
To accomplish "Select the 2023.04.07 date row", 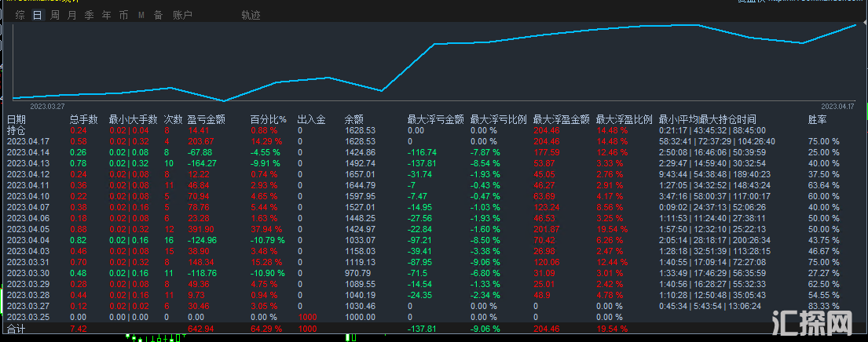I will [28, 207].
